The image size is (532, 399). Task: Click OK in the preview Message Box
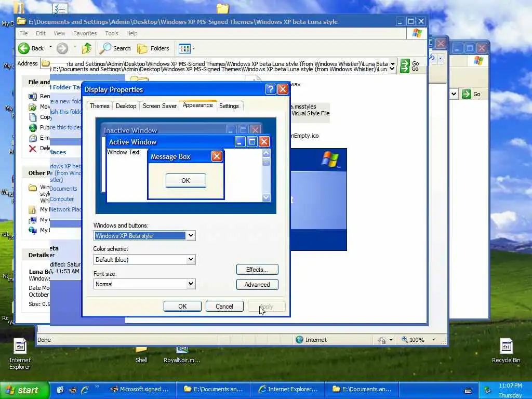point(185,180)
